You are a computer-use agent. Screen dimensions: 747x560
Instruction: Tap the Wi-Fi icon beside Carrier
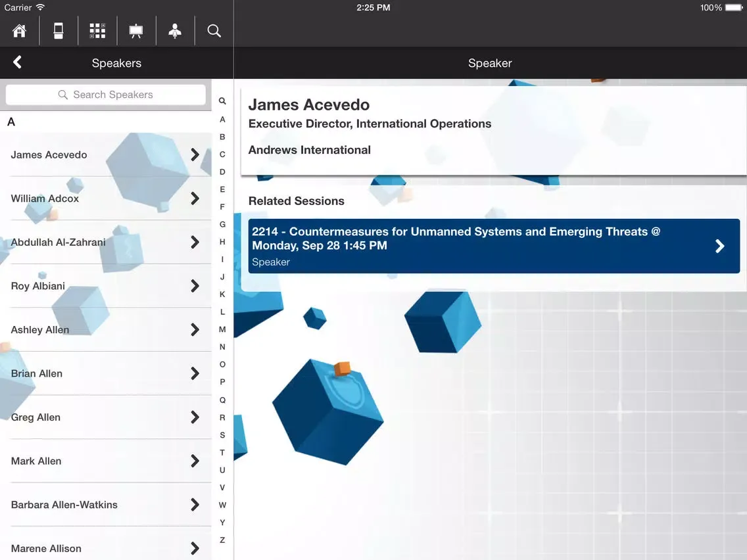[x=41, y=7]
